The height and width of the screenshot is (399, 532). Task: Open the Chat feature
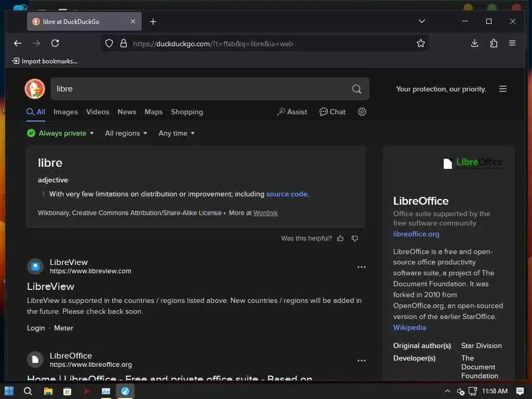pos(332,112)
